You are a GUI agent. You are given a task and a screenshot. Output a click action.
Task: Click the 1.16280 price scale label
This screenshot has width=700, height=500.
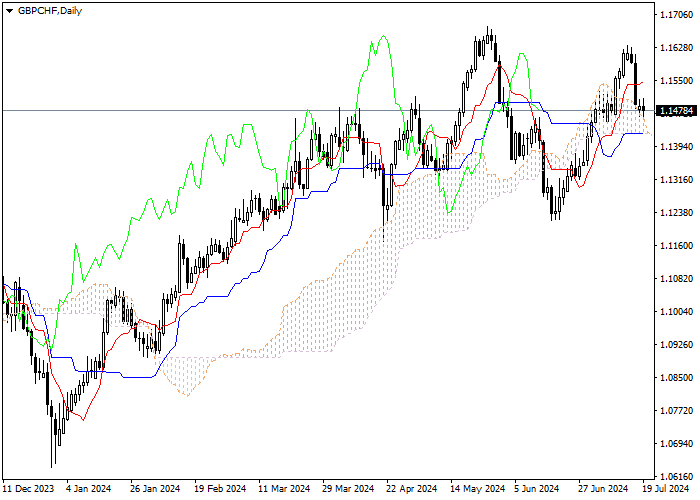click(676, 48)
